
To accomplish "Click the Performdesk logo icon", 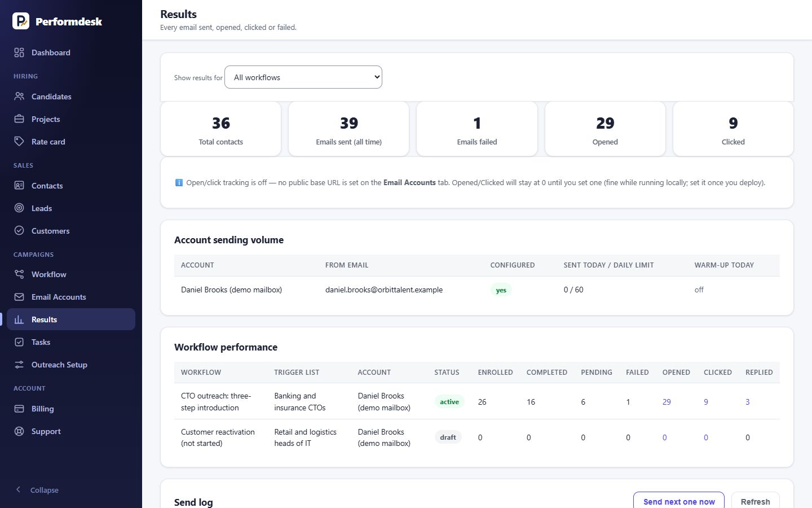I will pos(21,21).
